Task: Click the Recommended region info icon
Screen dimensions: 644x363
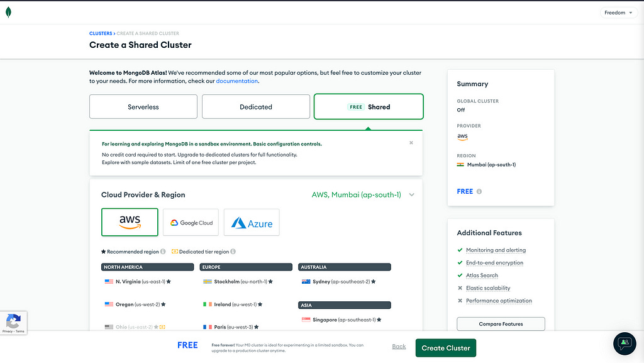Action: click(x=163, y=252)
